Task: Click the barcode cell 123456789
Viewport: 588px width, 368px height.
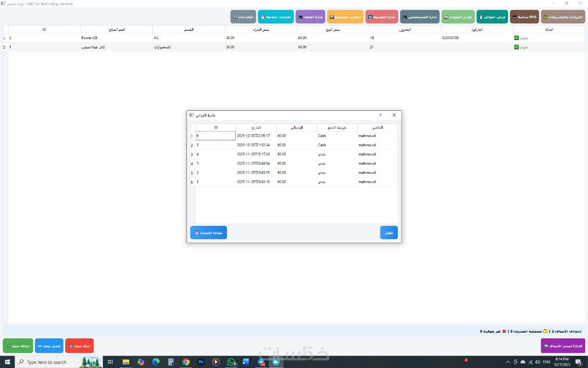Action: point(477,38)
